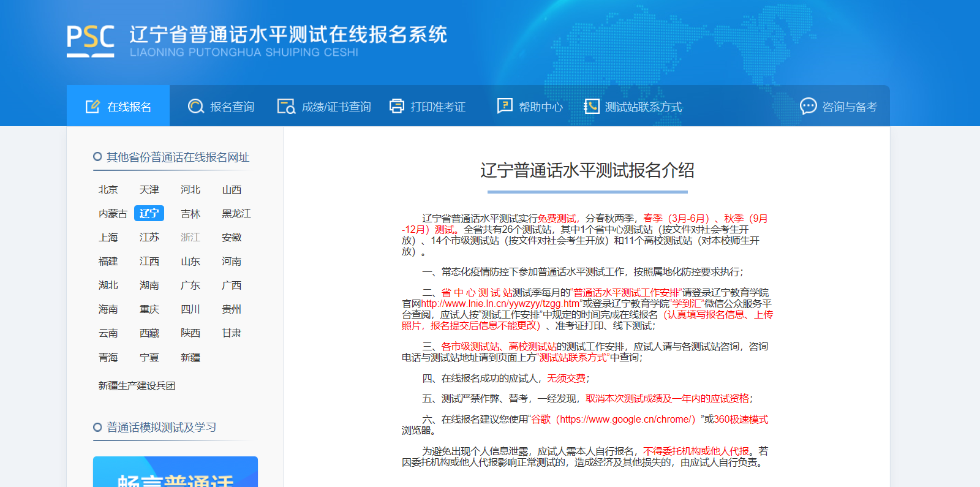Select the 广西 link
Viewport: 980px width, 487px height.
pyautogui.click(x=232, y=285)
